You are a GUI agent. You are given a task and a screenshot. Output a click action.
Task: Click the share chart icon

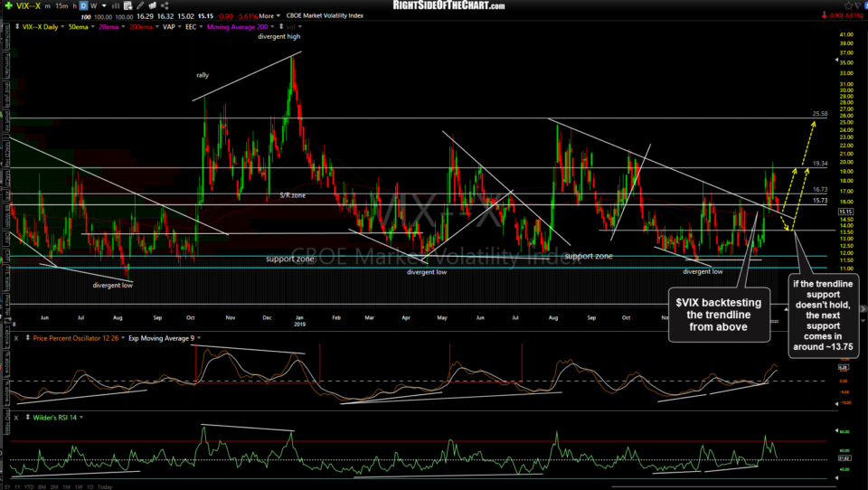(165, 5)
